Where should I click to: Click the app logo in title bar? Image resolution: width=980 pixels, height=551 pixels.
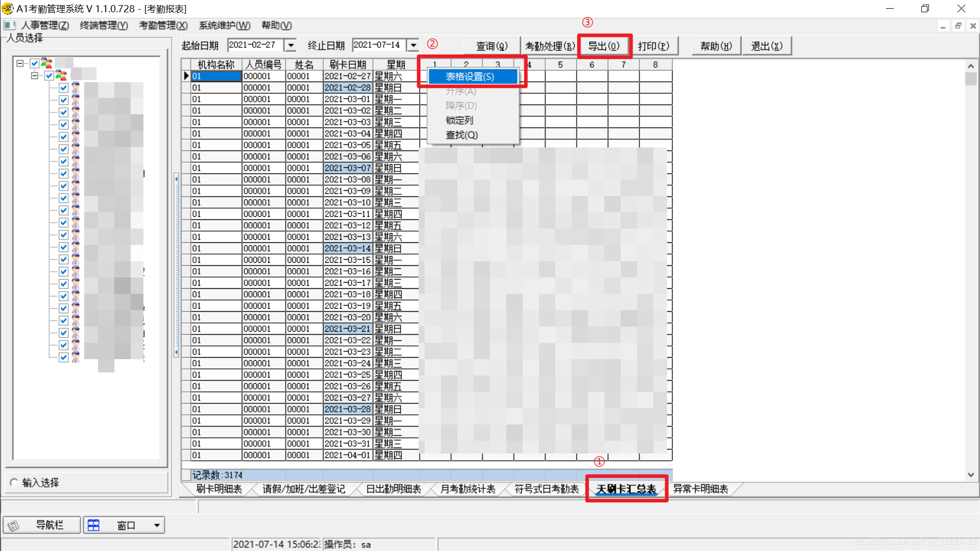(x=7, y=9)
